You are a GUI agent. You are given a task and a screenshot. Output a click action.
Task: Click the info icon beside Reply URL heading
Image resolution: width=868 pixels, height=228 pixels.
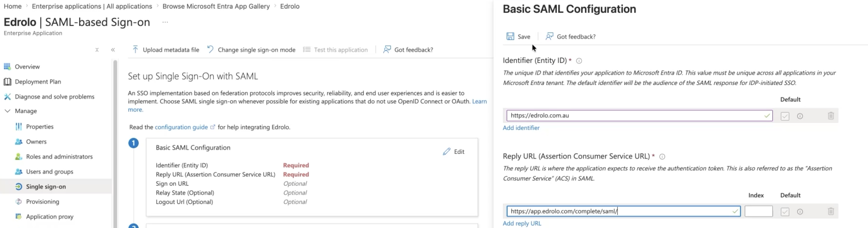click(x=662, y=156)
